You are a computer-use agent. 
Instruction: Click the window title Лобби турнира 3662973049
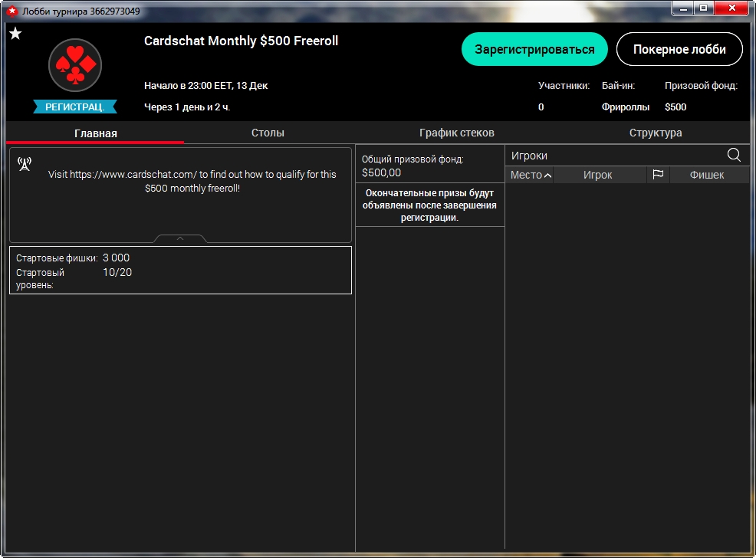[81, 11]
